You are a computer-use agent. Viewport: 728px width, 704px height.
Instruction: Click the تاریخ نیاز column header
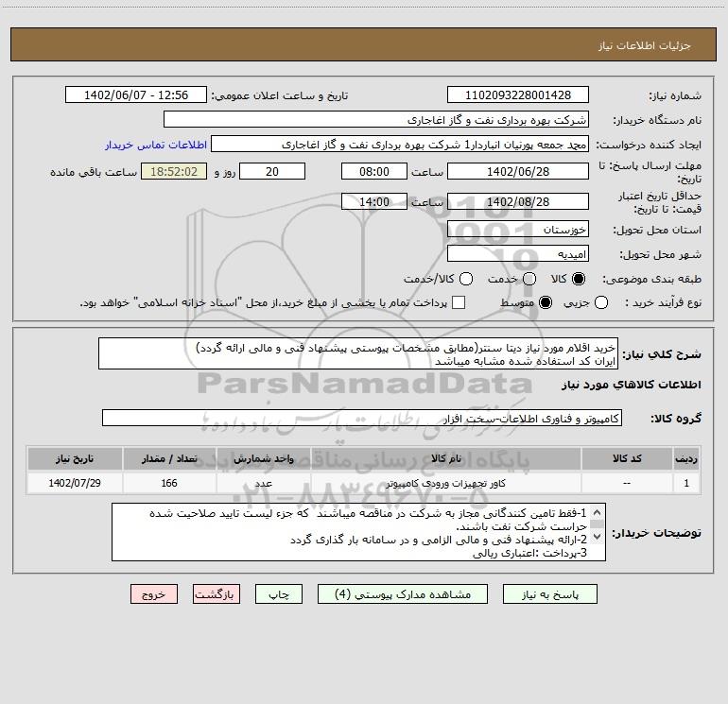(75, 458)
